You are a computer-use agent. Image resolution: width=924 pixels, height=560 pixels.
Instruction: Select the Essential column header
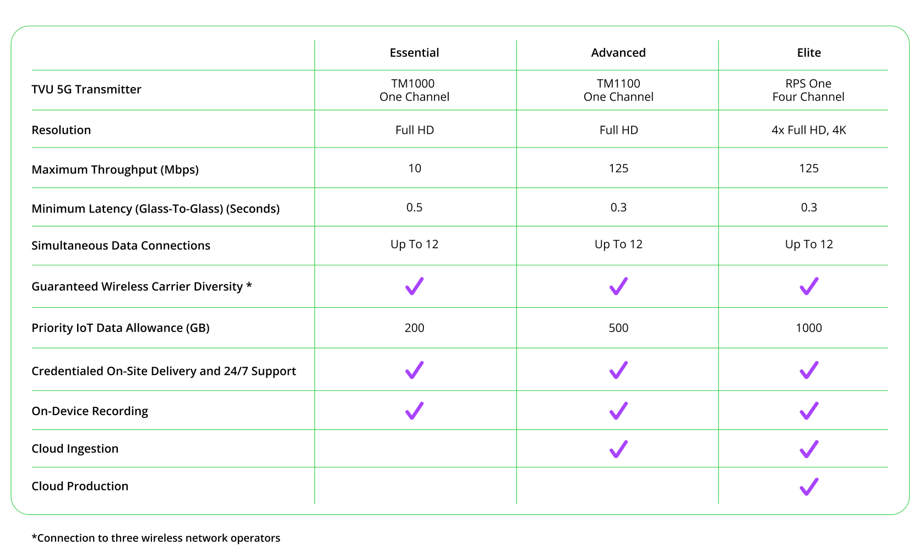click(x=414, y=53)
